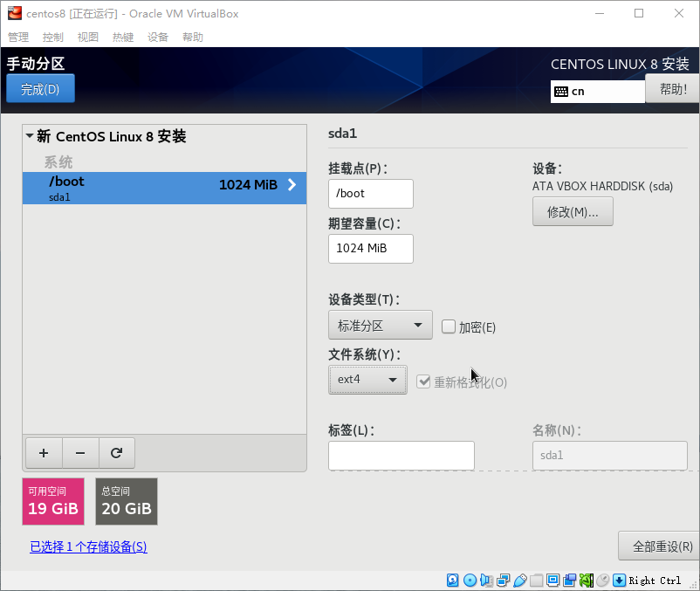Click the network adapters status icon

(503, 581)
